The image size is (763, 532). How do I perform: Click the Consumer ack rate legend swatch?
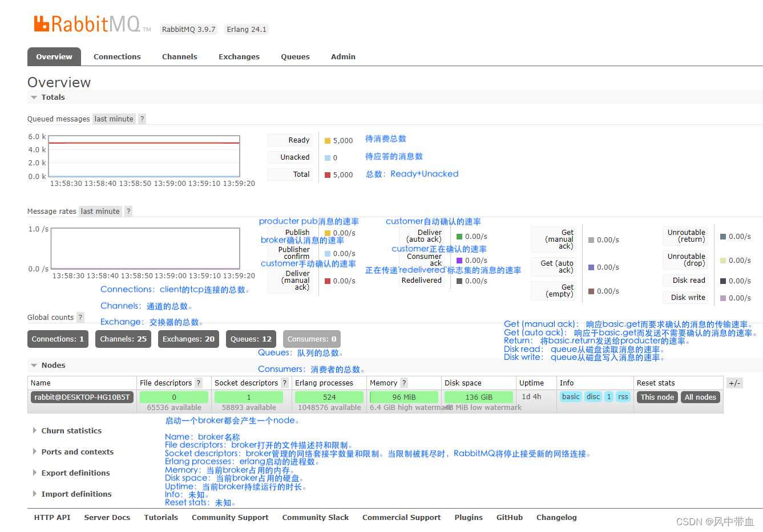(459, 260)
